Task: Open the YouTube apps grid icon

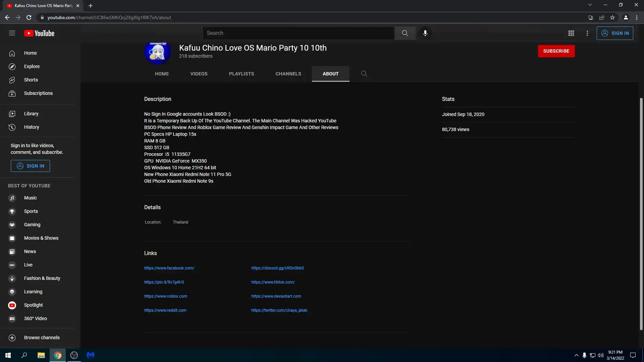Action: pyautogui.click(x=571, y=33)
